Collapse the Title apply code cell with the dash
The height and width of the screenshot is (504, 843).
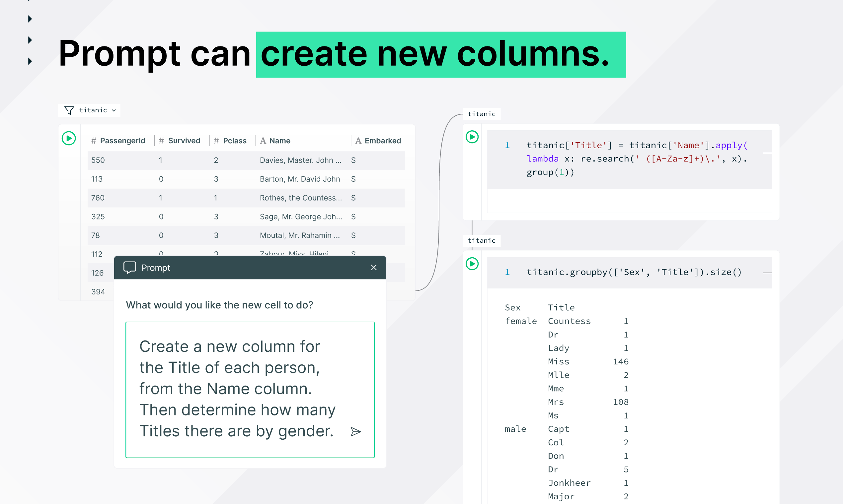(x=767, y=153)
